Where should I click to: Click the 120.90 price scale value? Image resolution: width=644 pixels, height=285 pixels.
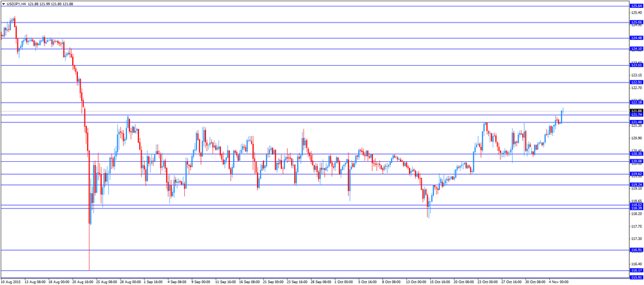point(637,138)
